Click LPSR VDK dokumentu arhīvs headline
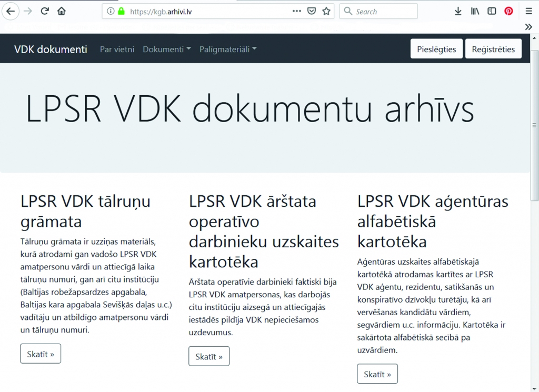The image size is (539, 392). tap(249, 108)
